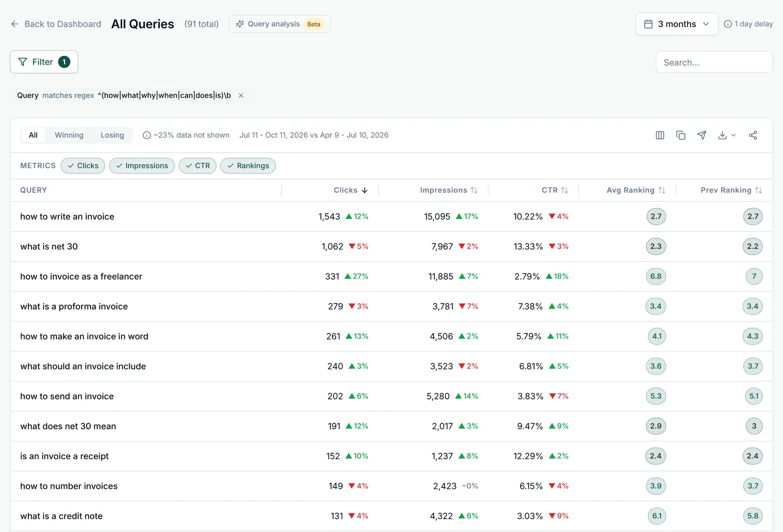The height and width of the screenshot is (532, 783).
Task: Click the copy table icon
Action: (x=681, y=135)
